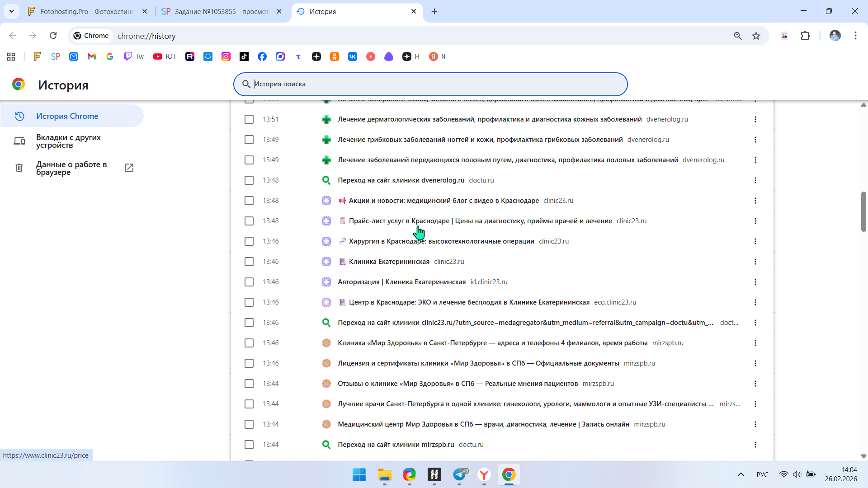
Task: Switch to Fotohosting.Pro tab
Action: point(86,11)
